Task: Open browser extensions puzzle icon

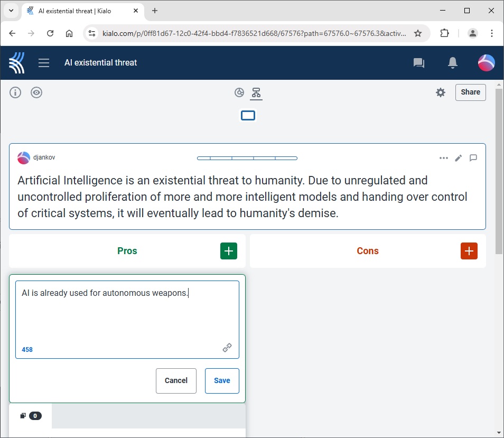Action: click(444, 33)
